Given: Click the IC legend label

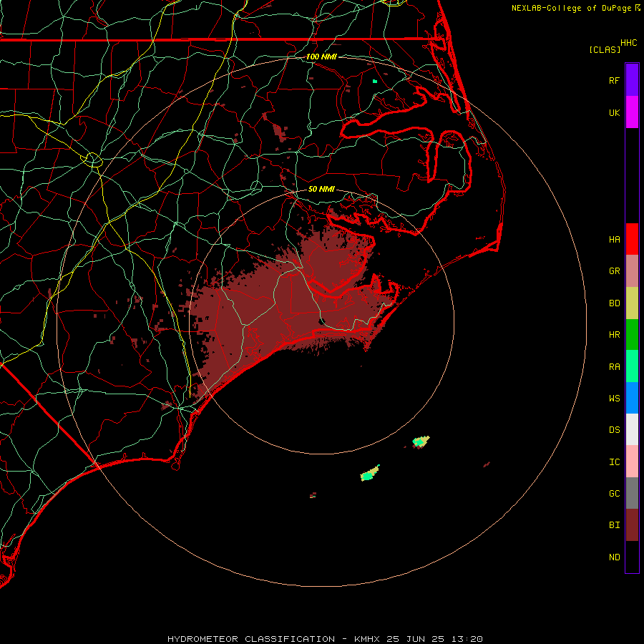Looking at the screenshot, I should click(x=614, y=462).
